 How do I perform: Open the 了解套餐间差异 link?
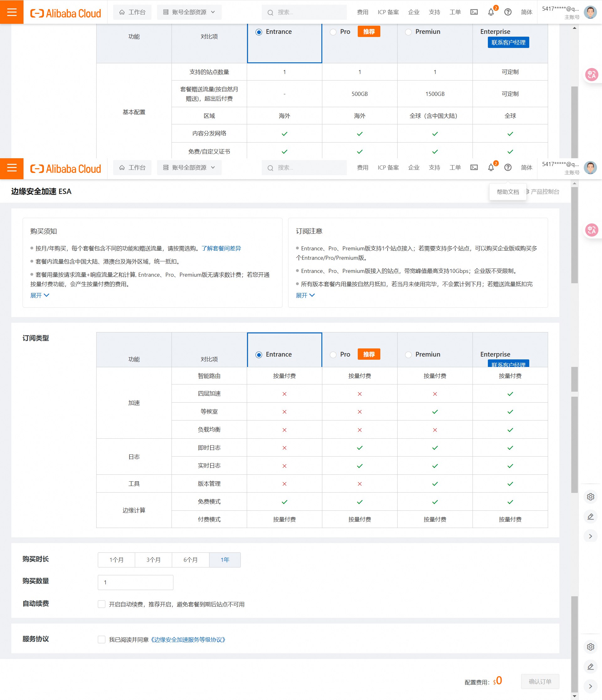tap(221, 248)
